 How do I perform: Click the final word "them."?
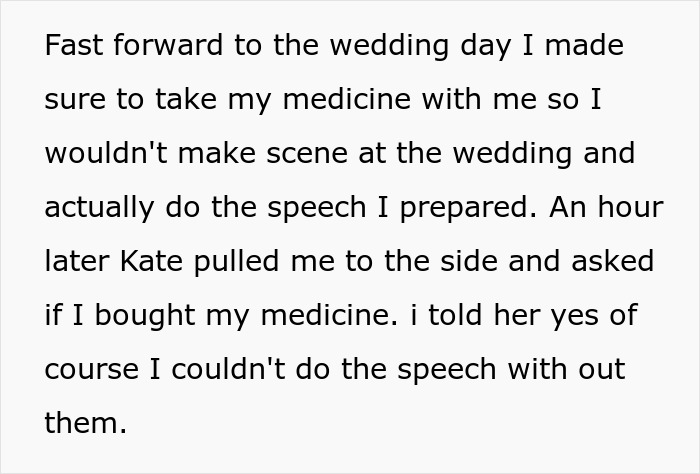tap(86, 422)
